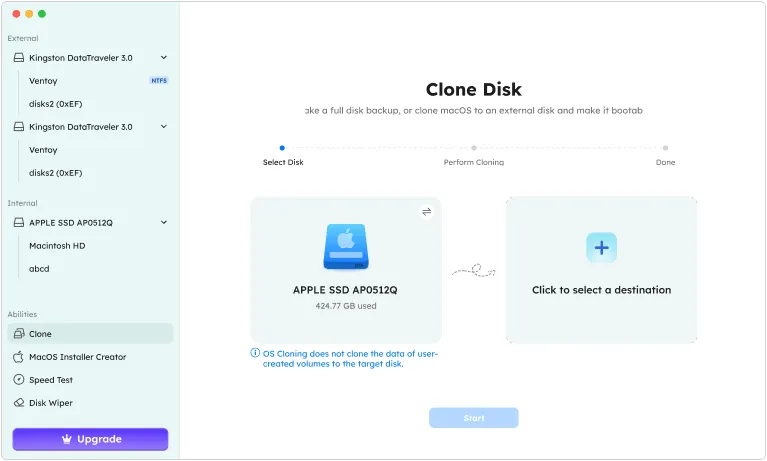
Task: Click the MacOS Installer Creator apple icon
Action: point(19,357)
